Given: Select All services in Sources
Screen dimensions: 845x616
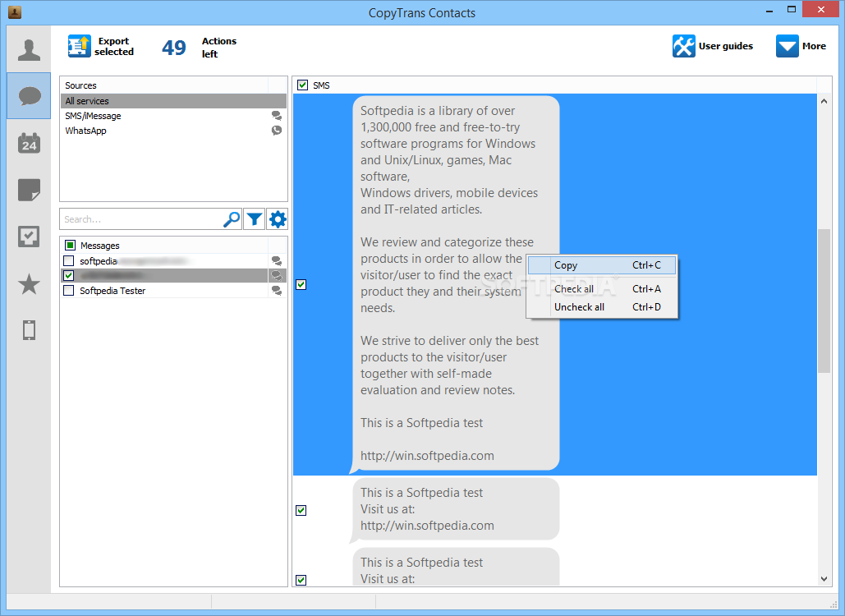Looking at the screenshot, I should click(173, 101).
